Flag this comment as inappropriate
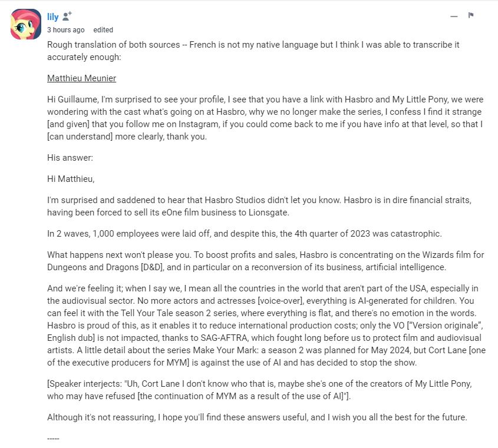This screenshot has width=498, height=448. coord(471,15)
